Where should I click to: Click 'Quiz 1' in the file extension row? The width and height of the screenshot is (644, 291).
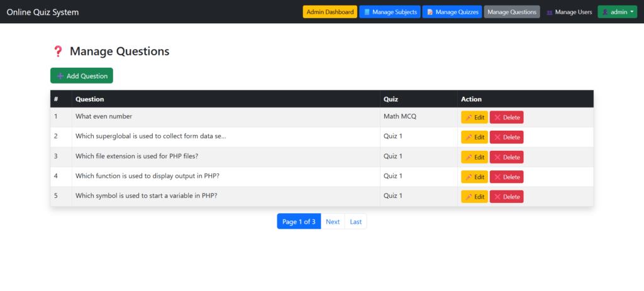click(x=393, y=156)
